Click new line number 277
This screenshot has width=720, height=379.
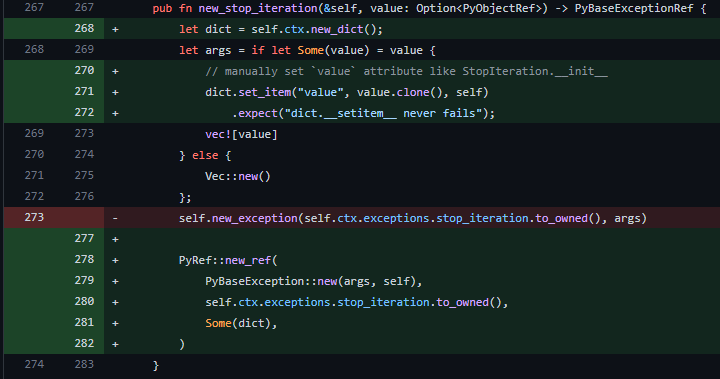[x=84, y=238]
